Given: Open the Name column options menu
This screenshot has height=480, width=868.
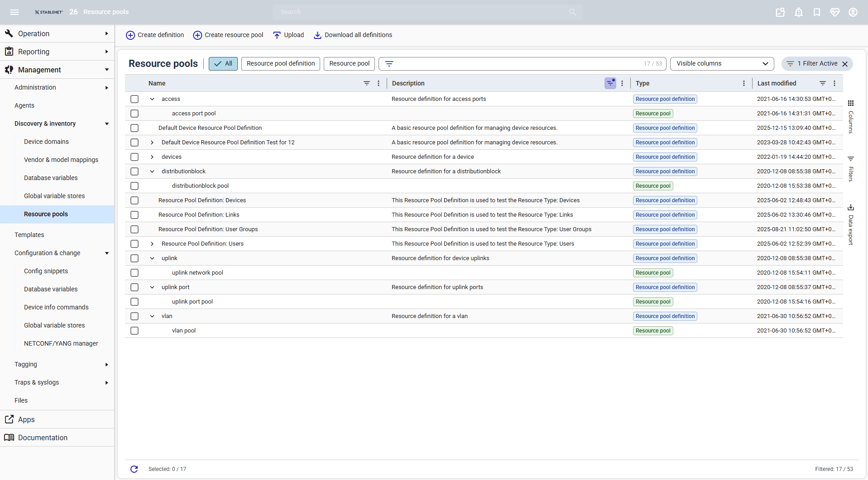Looking at the screenshot, I should click(379, 83).
